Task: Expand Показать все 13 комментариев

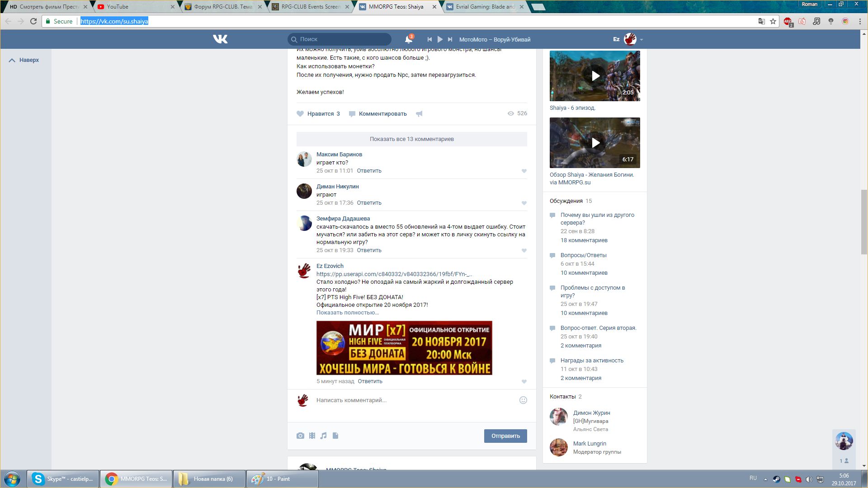Action: [x=411, y=139]
